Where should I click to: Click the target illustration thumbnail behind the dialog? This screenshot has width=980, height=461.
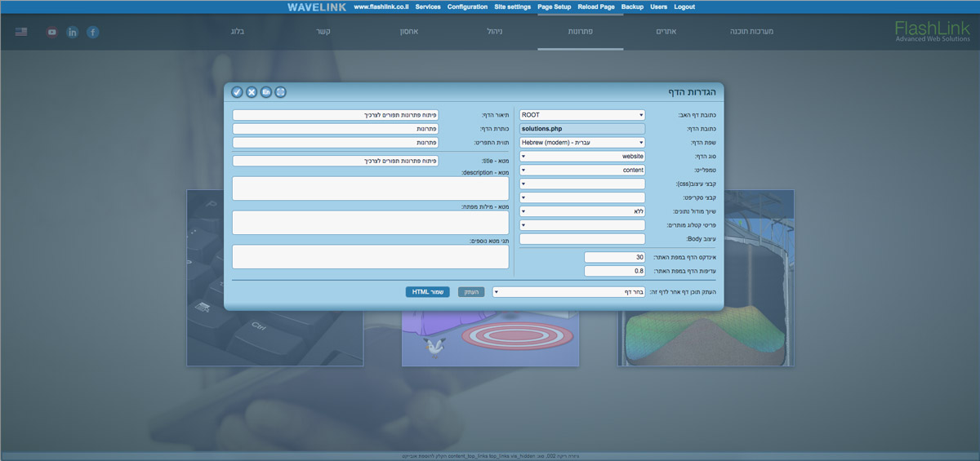click(490, 338)
